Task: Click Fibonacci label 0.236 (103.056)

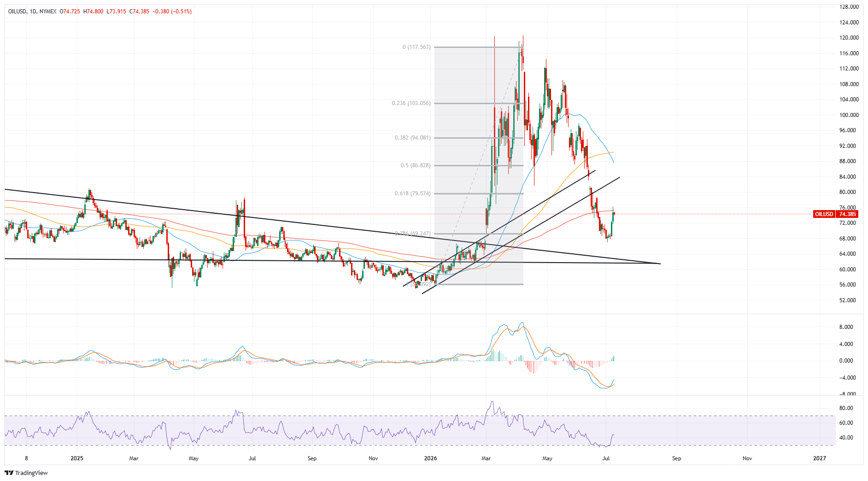Action: click(x=411, y=103)
